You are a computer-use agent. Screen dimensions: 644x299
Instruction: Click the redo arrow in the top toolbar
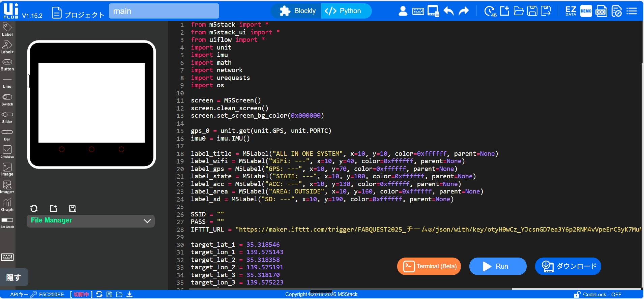pos(464,11)
